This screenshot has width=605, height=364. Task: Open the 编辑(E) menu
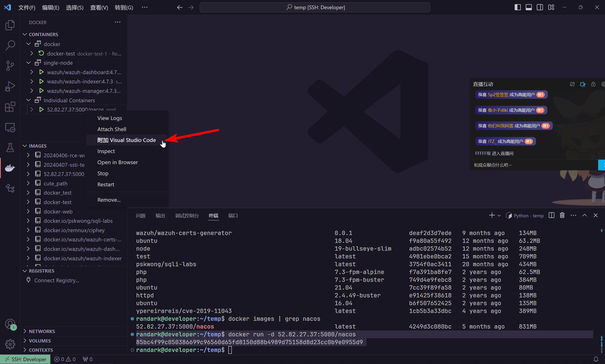click(x=51, y=7)
